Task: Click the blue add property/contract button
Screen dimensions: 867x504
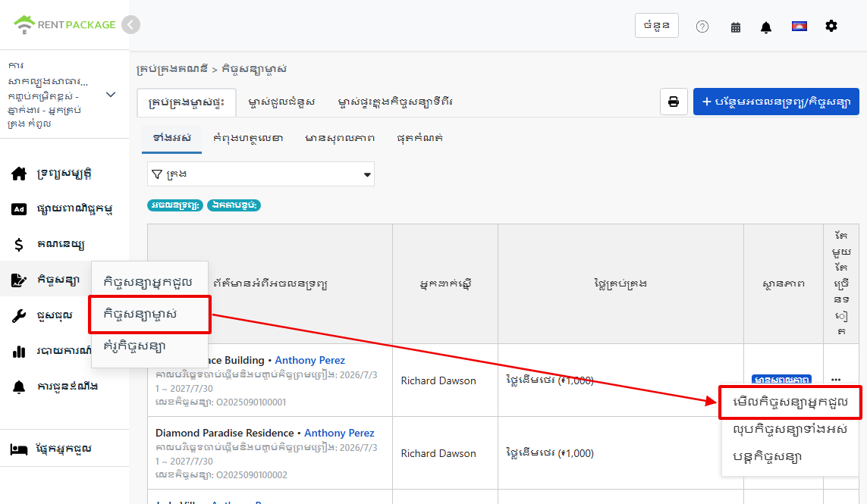Action: 776,102
